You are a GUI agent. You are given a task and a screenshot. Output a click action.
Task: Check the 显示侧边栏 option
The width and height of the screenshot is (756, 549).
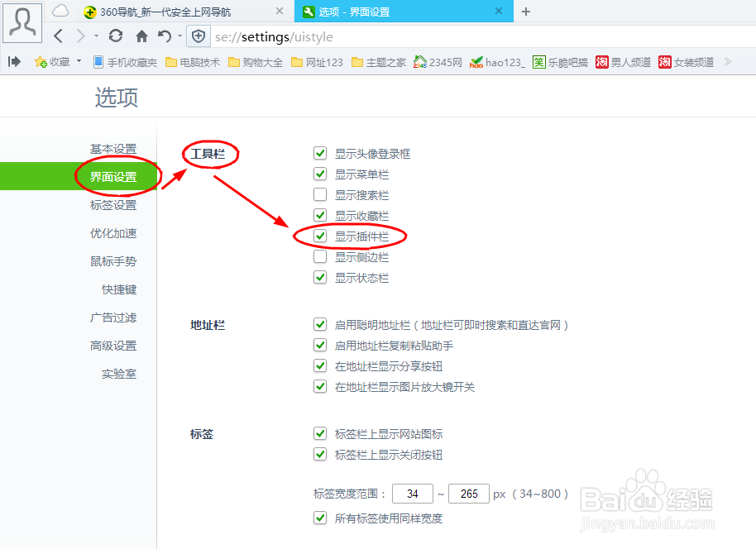coord(320,256)
